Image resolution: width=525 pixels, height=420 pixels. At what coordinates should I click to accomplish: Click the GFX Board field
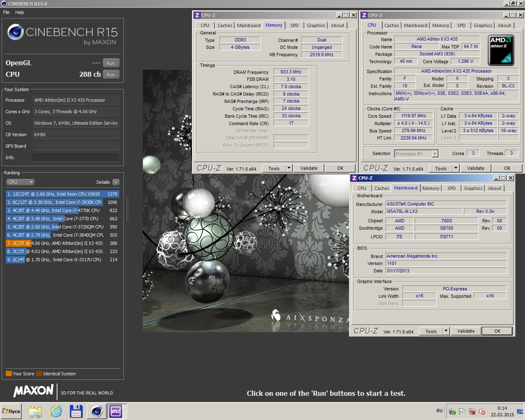[76, 146]
